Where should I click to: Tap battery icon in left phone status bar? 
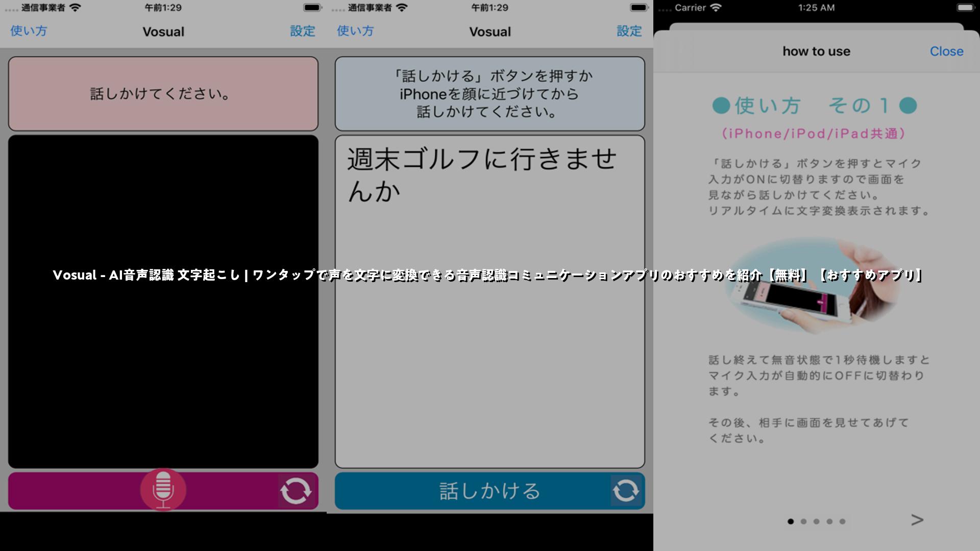tap(312, 8)
